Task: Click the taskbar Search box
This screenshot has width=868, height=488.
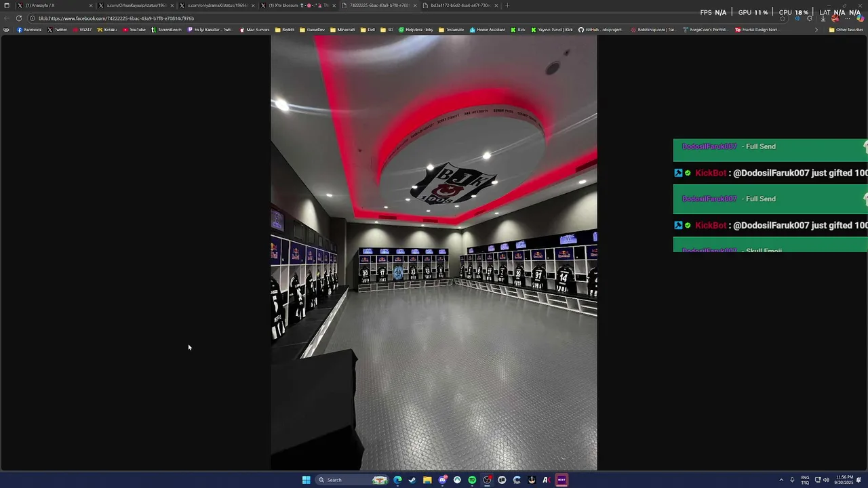Action: pyautogui.click(x=352, y=480)
